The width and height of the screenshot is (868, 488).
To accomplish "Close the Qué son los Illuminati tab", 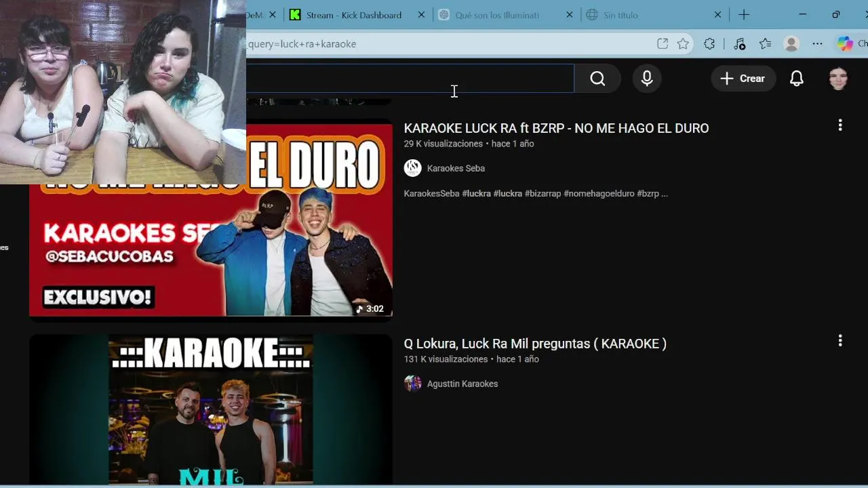I will pyautogui.click(x=570, y=15).
